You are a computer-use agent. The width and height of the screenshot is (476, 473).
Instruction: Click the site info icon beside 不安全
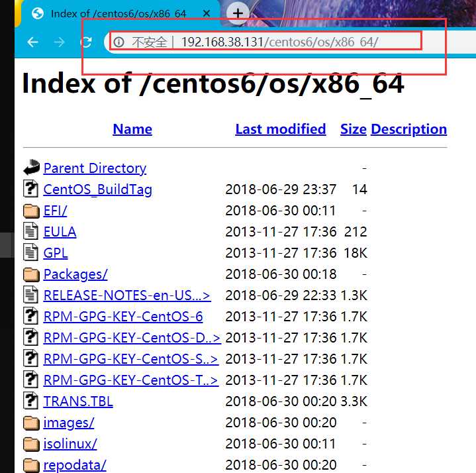tap(119, 42)
